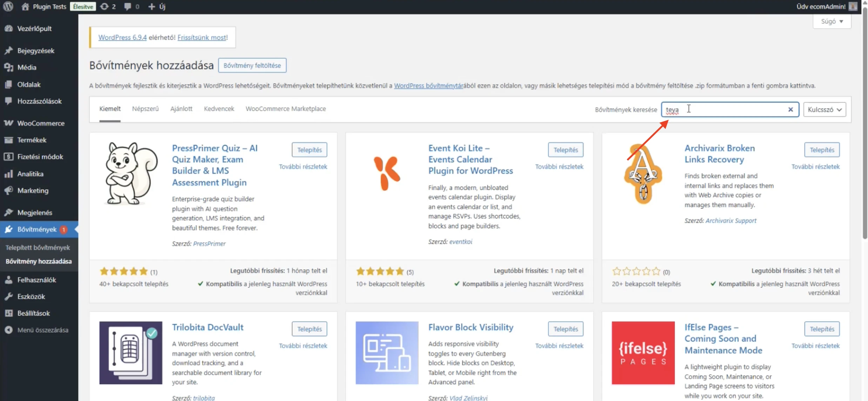Screen dimensions: 868x401
Task: Expand the Kulcsszó search type dropdown
Action: pyautogui.click(x=824, y=110)
